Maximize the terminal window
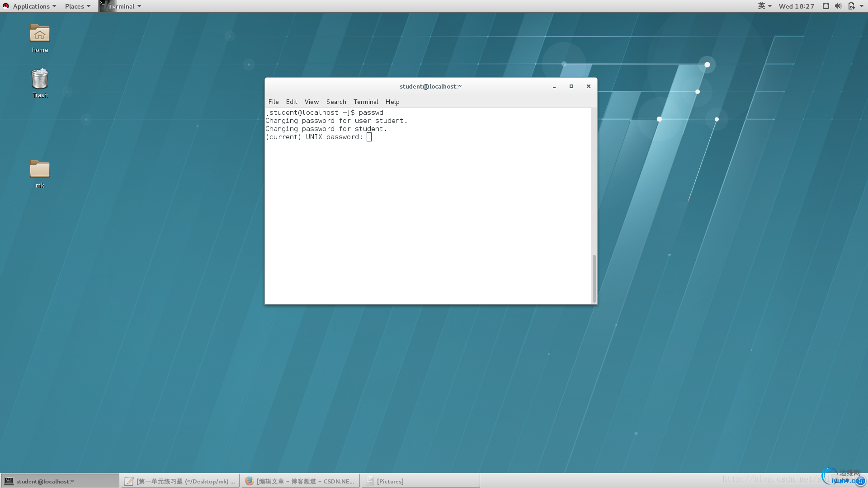 (x=571, y=86)
